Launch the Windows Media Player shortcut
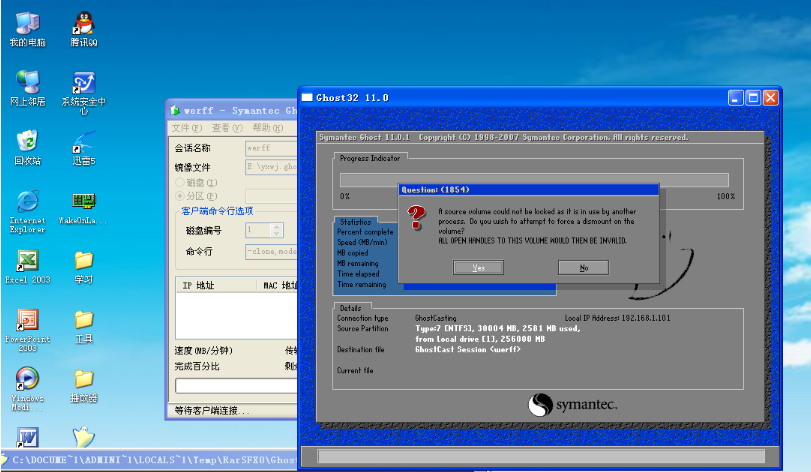 click(27, 389)
